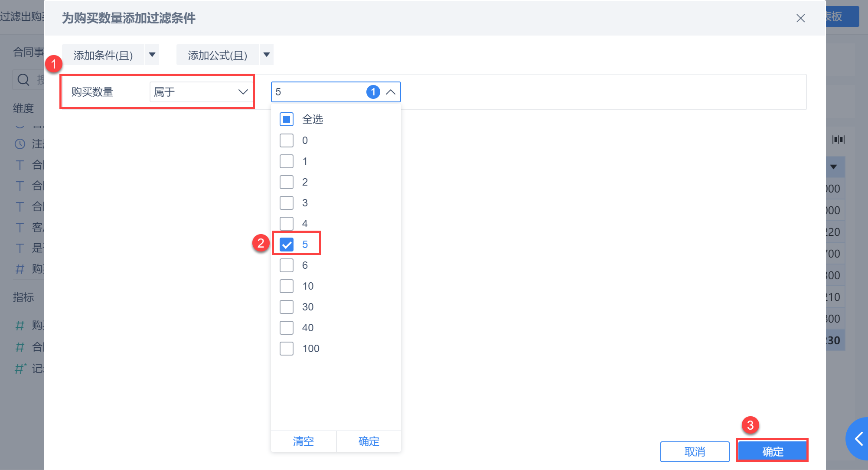Image resolution: width=868 pixels, height=470 pixels.
Task: Click the search magnifier icon
Action: [23, 80]
